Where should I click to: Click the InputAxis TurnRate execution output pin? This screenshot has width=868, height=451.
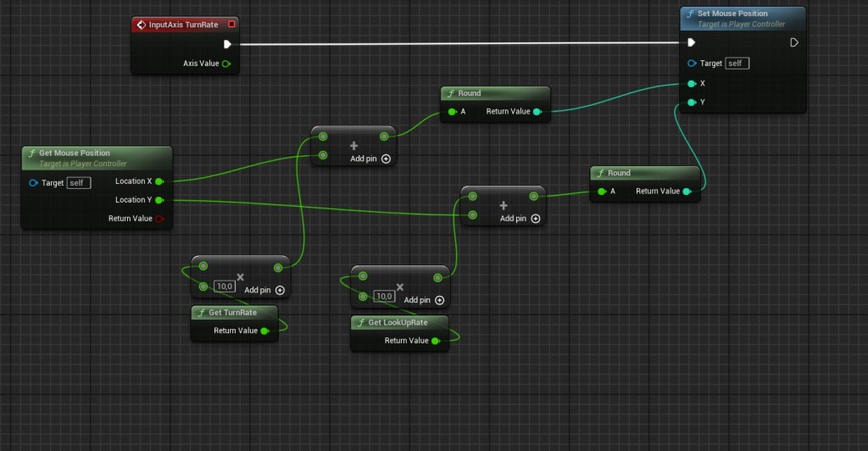click(227, 44)
